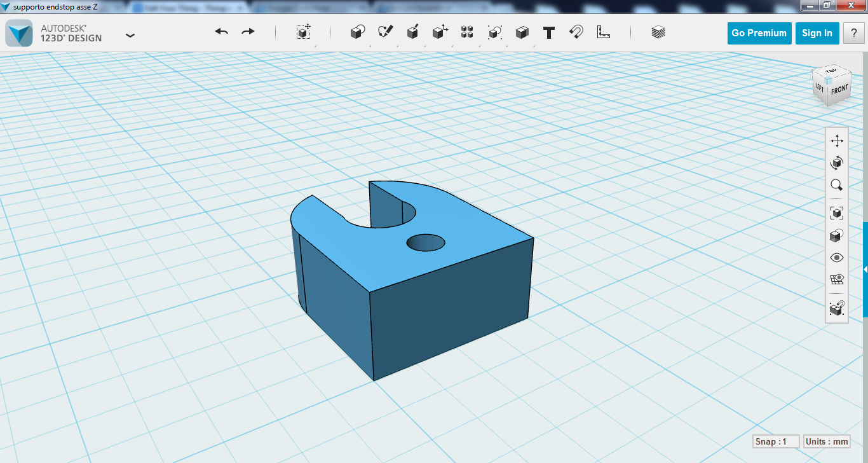
Task: Open the Primitives menu
Action: pos(358,32)
